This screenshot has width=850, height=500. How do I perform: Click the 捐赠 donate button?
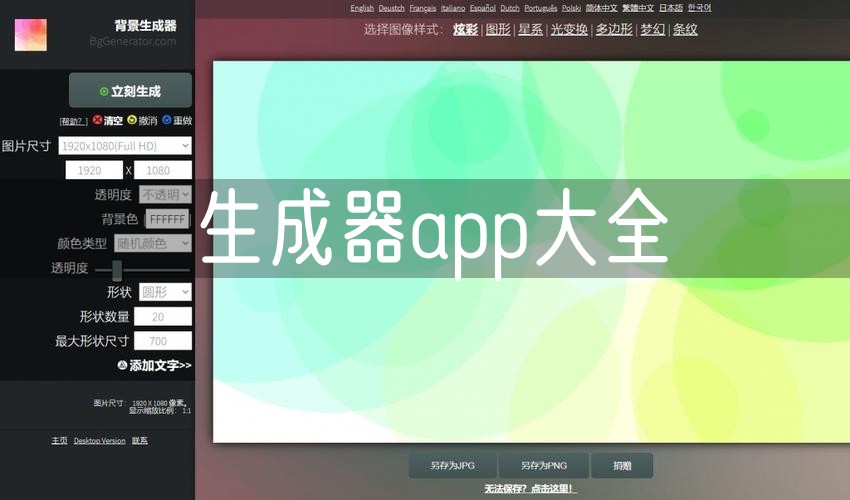pyautogui.click(x=622, y=465)
